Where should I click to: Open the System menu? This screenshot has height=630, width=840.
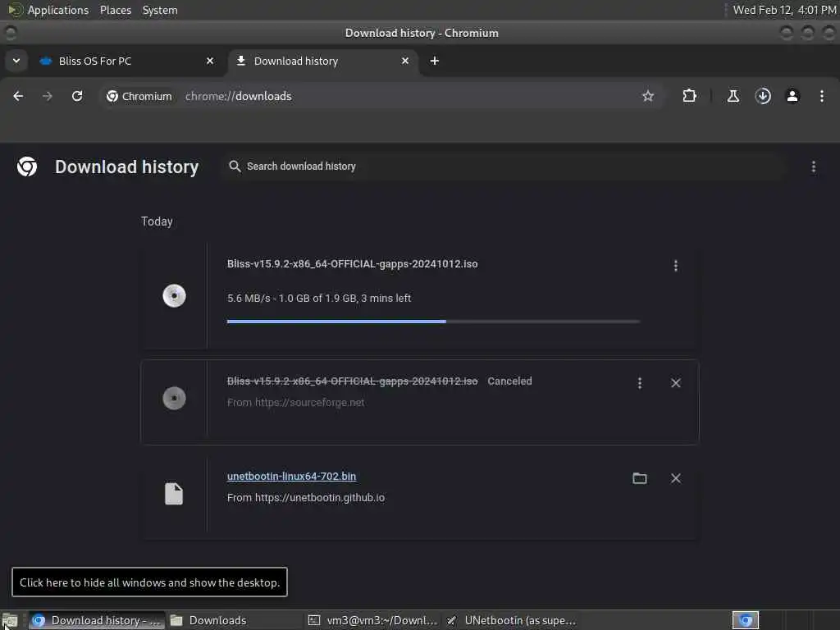[x=160, y=10]
